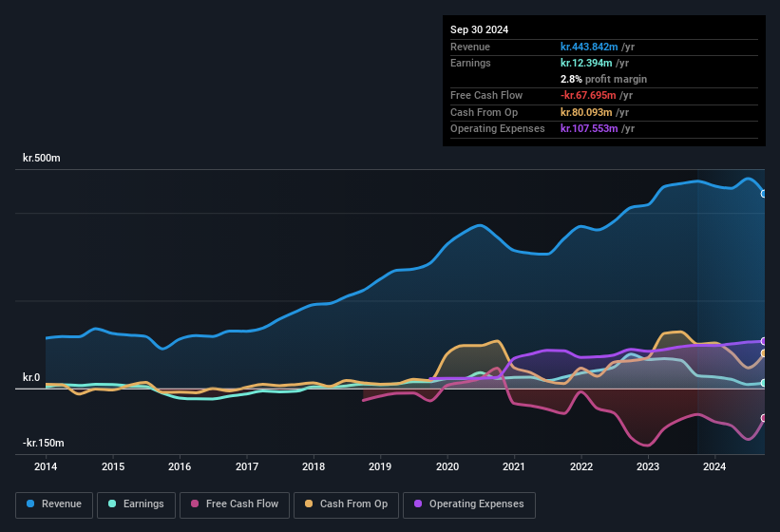Click the kr.80.093m cash from op value

point(586,112)
